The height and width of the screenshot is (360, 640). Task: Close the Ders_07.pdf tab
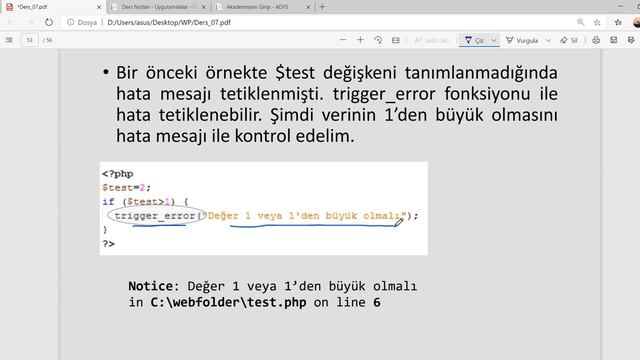point(99,7)
